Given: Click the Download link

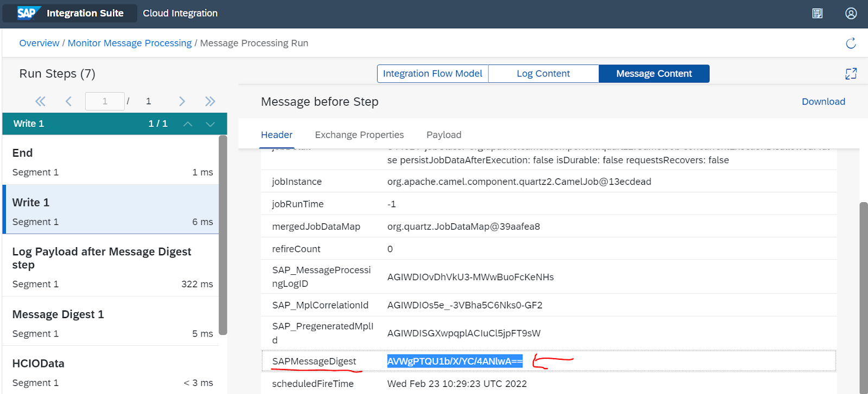Looking at the screenshot, I should (823, 102).
